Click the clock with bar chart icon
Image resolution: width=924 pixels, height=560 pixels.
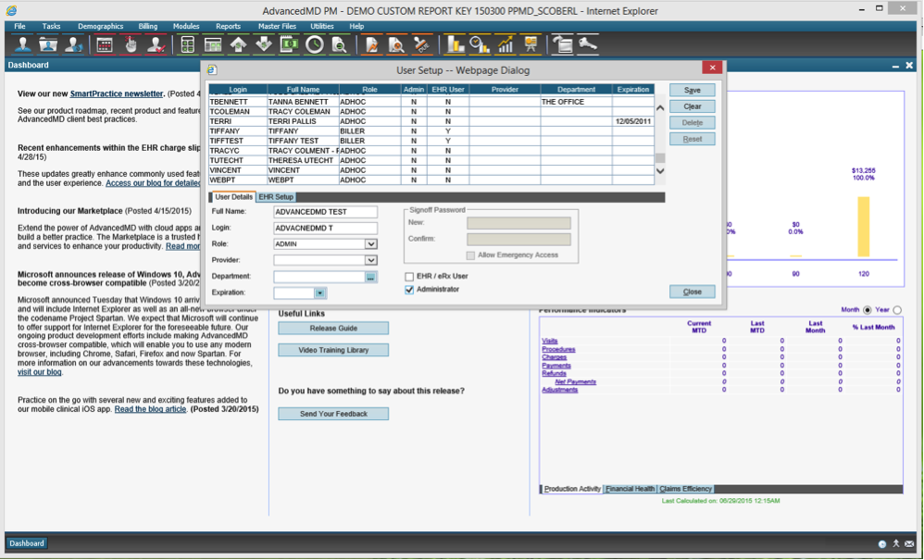pos(480,44)
